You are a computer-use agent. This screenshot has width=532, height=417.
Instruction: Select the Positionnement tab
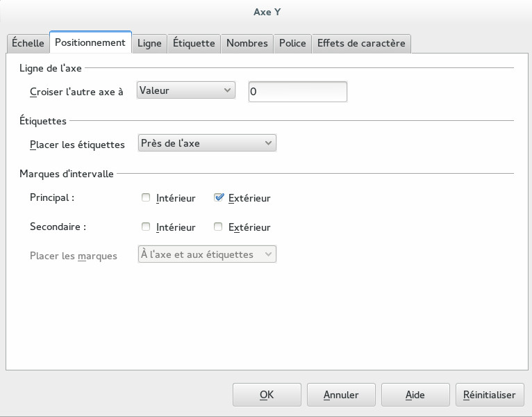pyautogui.click(x=90, y=42)
